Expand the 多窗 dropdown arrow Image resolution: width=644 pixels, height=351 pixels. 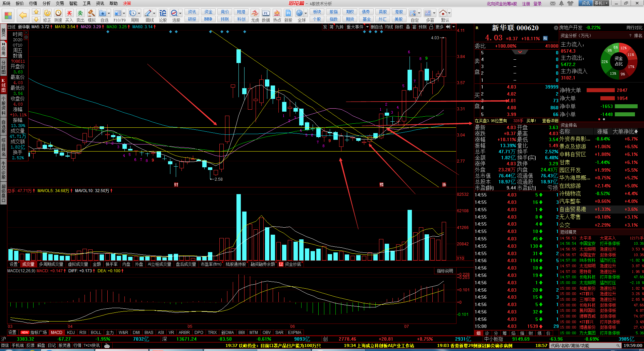pos(434,13)
